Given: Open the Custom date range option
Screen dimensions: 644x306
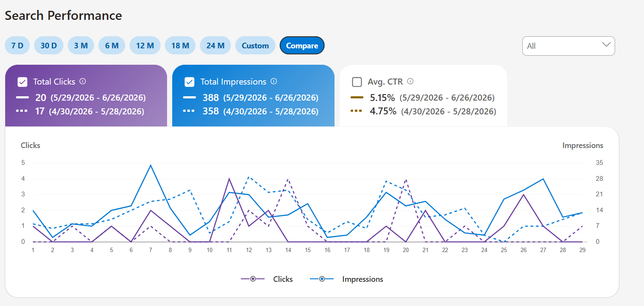Looking at the screenshot, I should (255, 45).
